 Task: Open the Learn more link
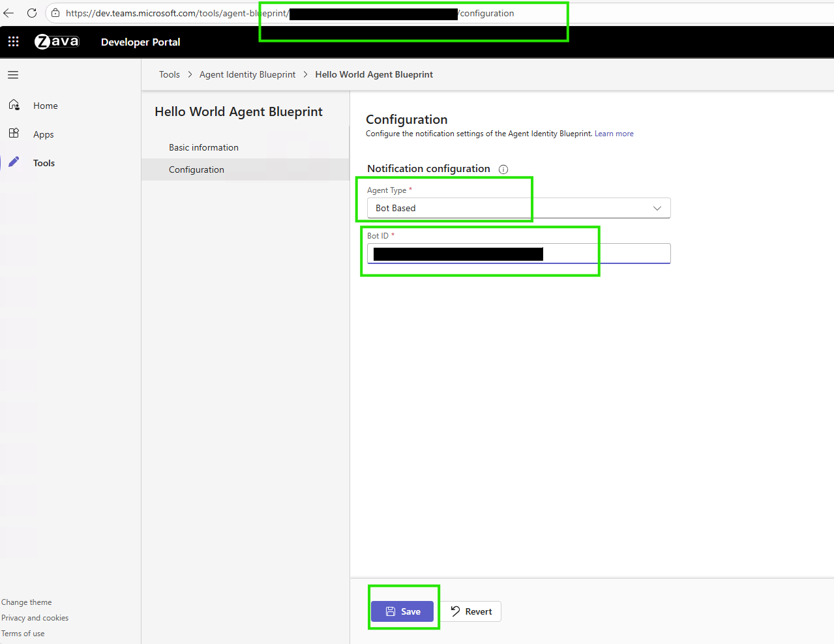[614, 133]
